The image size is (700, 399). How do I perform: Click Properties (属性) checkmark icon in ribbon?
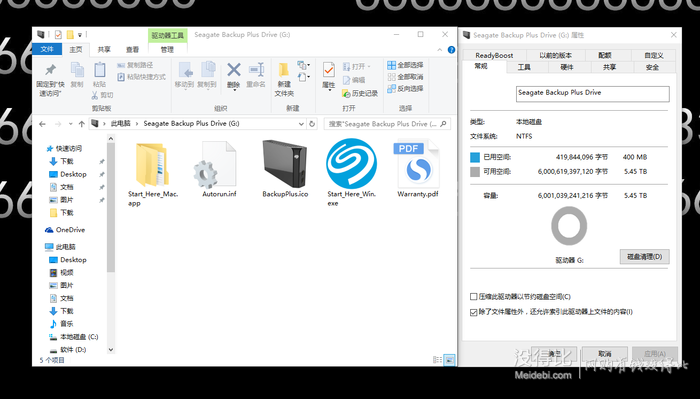click(329, 70)
